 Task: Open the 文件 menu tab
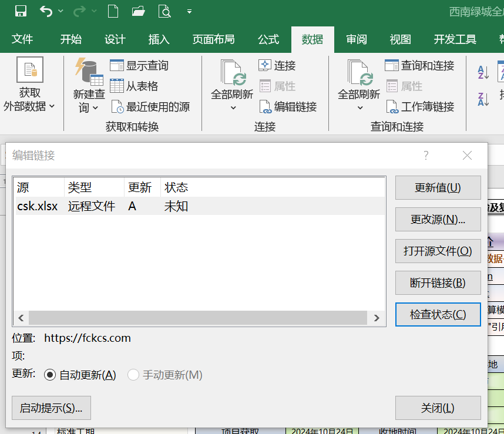[22, 39]
